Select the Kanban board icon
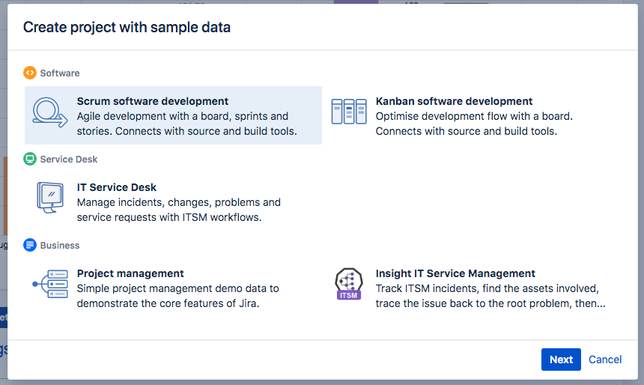The height and width of the screenshot is (385, 644). click(x=349, y=111)
